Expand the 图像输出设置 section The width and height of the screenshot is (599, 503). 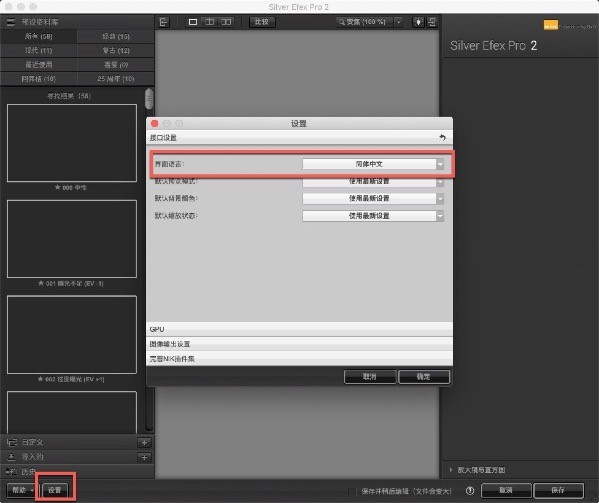300,344
